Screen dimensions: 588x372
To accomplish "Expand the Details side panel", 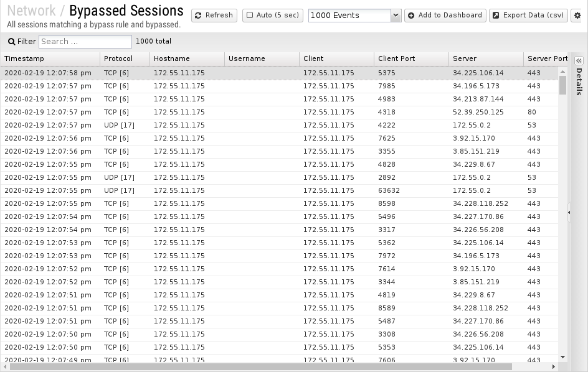I will click(579, 61).
